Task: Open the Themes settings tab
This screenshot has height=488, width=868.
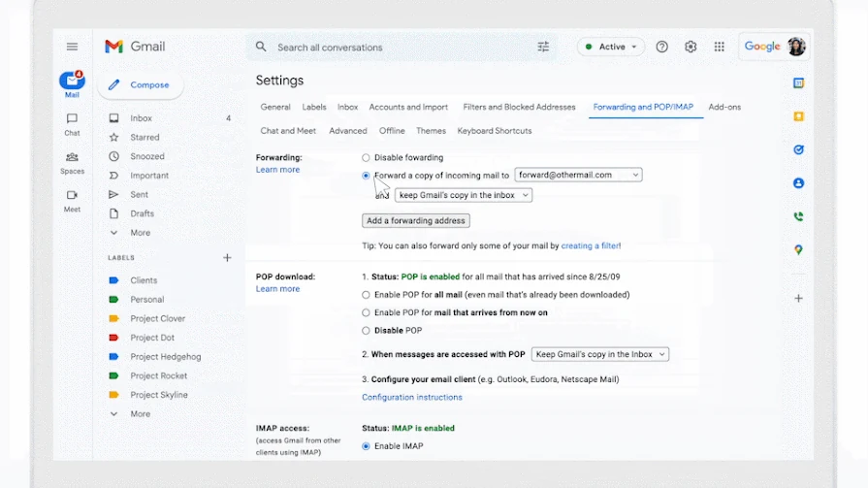Action: point(431,131)
